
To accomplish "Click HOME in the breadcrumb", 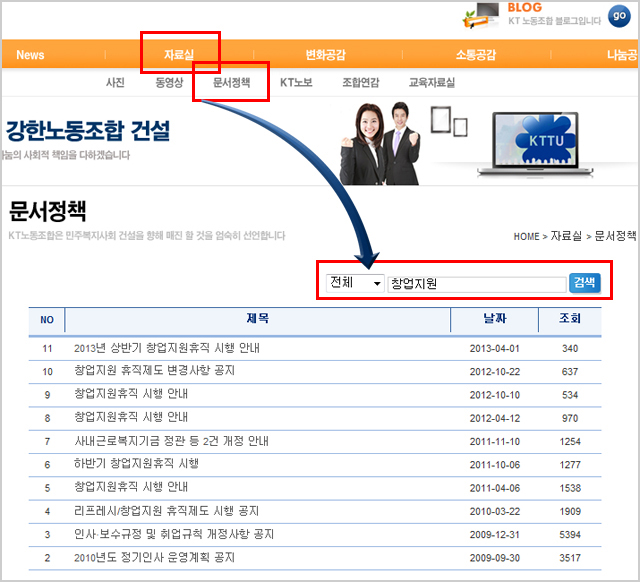I will click(526, 237).
